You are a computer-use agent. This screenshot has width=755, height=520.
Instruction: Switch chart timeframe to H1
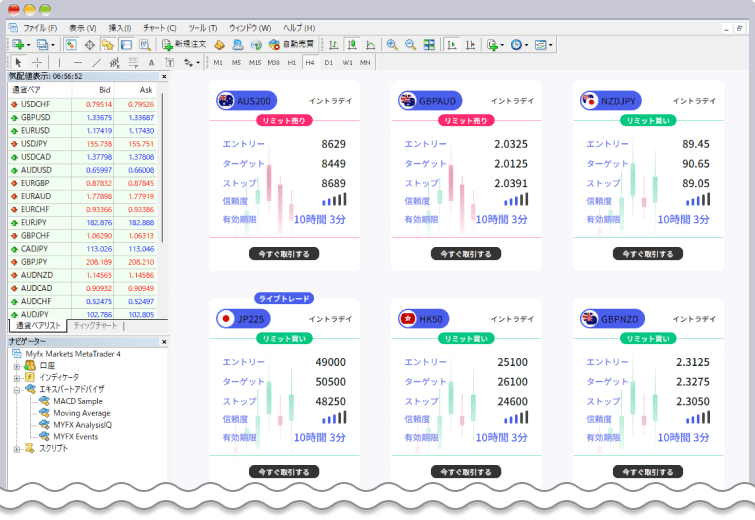(x=291, y=62)
